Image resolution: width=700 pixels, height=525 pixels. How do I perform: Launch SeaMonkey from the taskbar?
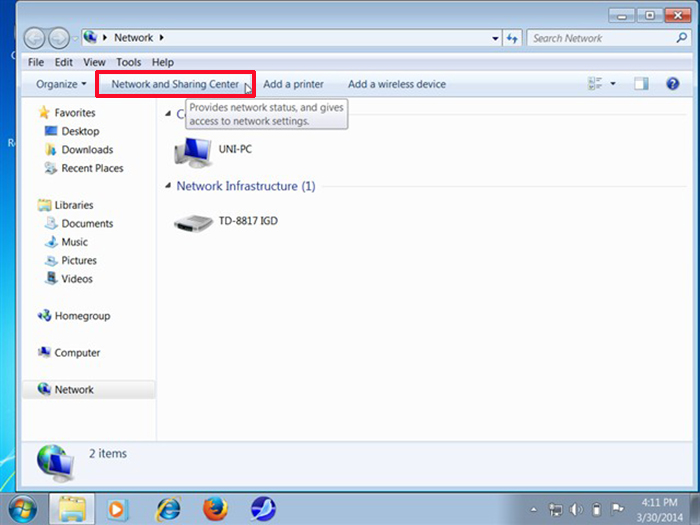(x=263, y=509)
